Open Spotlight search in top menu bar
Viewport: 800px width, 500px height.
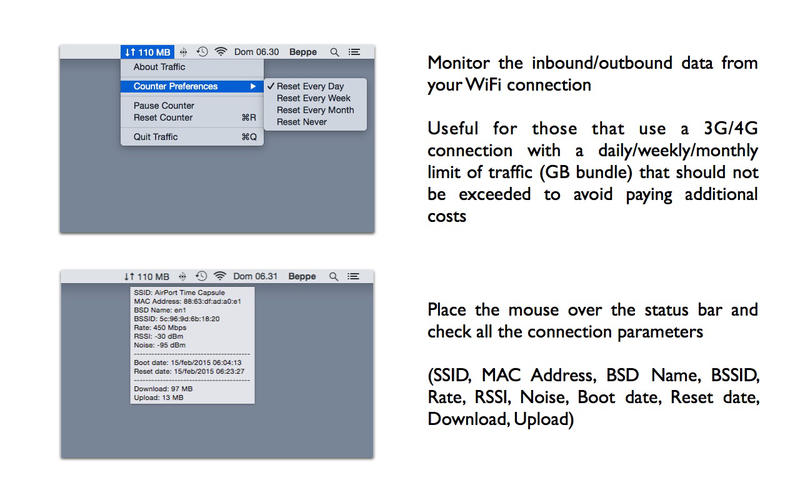pyautogui.click(x=334, y=52)
